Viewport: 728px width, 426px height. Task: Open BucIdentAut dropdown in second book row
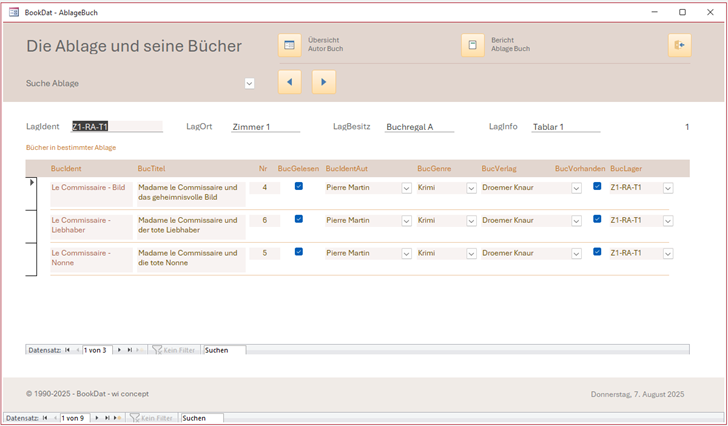coord(406,221)
